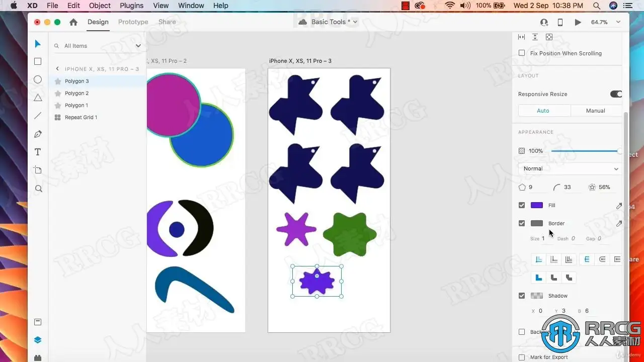
Task: Click the vertical scroll direction icon
Action: click(x=535, y=37)
